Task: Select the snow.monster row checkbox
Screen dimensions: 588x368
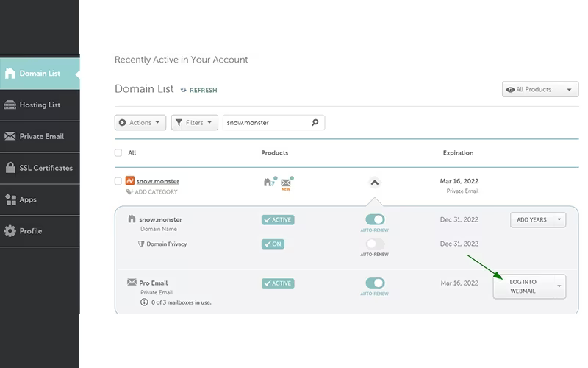Action: click(x=118, y=181)
